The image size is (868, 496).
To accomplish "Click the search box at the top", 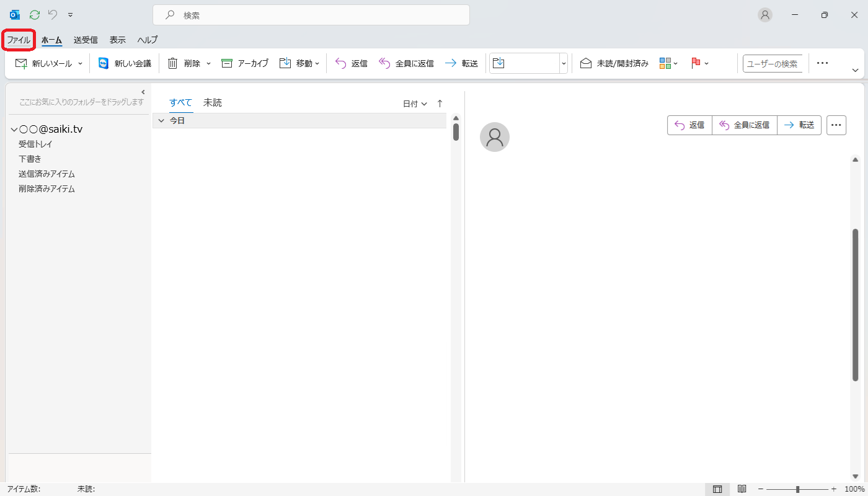I will [311, 15].
